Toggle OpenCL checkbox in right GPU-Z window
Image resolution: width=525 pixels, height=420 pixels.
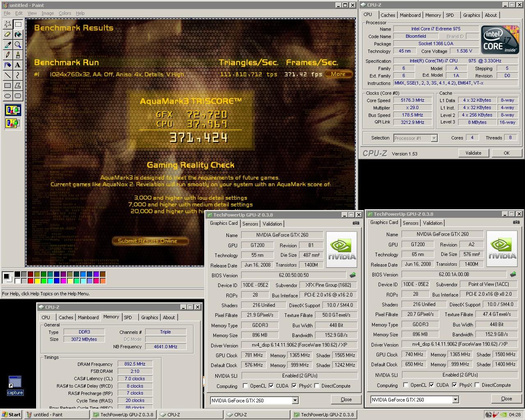[x=406, y=385]
